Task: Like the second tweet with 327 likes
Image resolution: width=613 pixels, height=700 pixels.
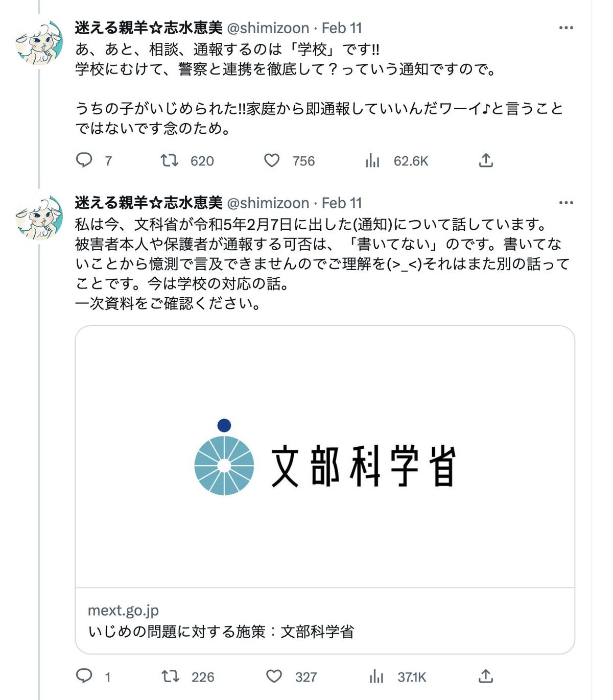Action: 274,677
